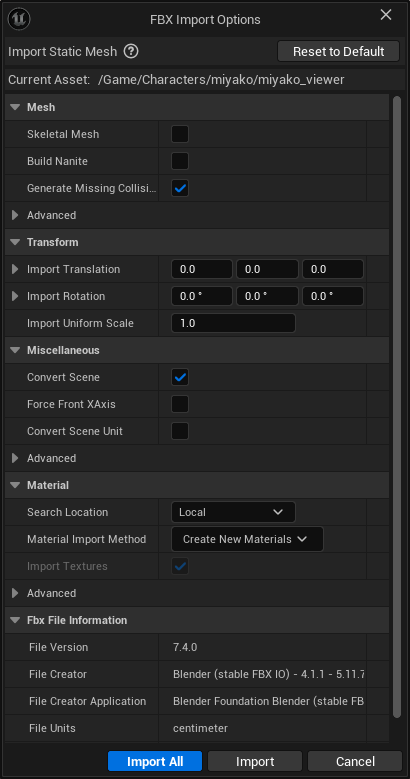Click the File Units centimeter value

(x=200, y=728)
